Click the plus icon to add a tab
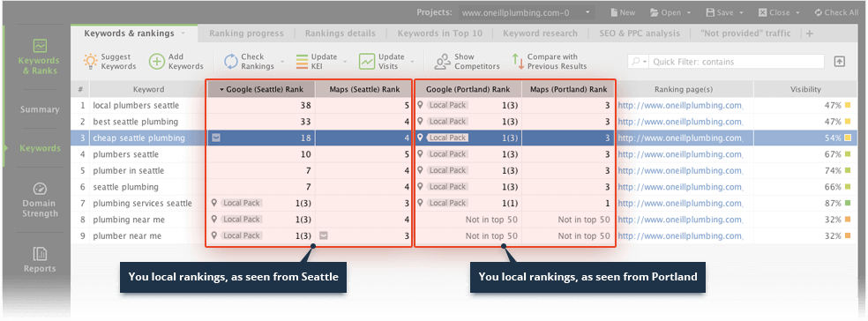Viewport: 868px width, 321px height. [810, 34]
